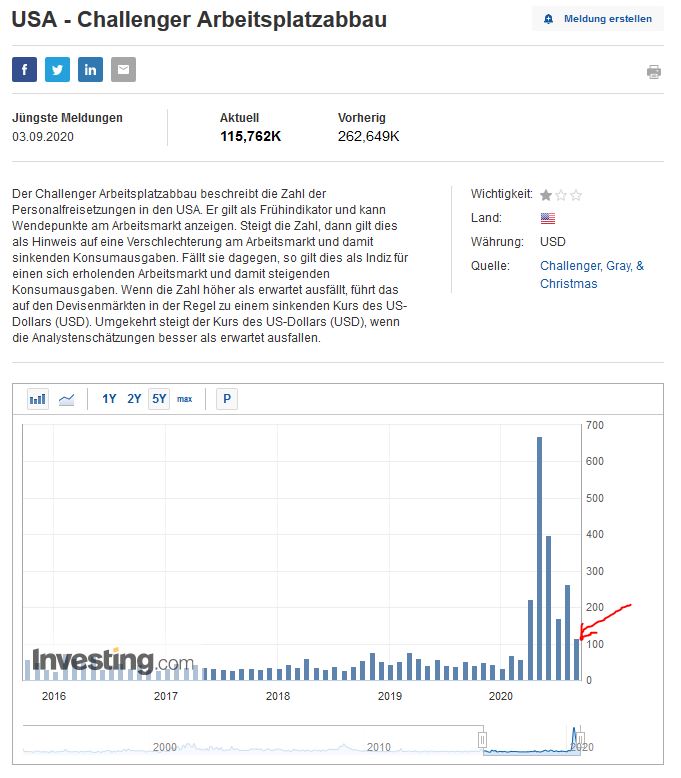Share the page on LinkedIn
Screen dimensions: 681x778
click(90, 70)
